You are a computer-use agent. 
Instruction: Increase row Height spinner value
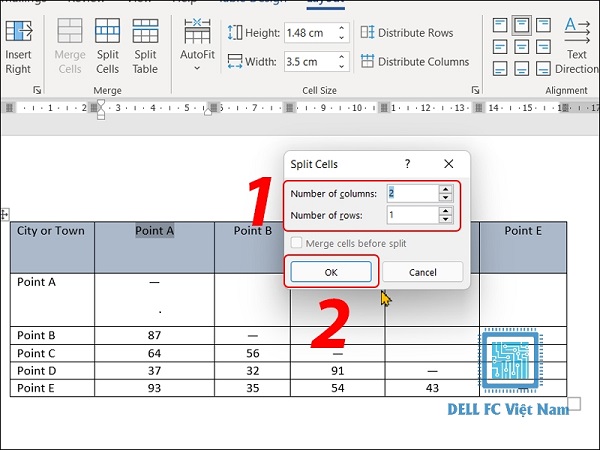(x=342, y=28)
